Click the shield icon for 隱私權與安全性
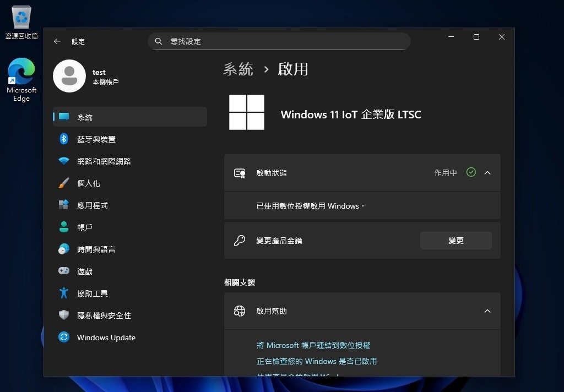The width and height of the screenshot is (564, 392). pos(64,315)
